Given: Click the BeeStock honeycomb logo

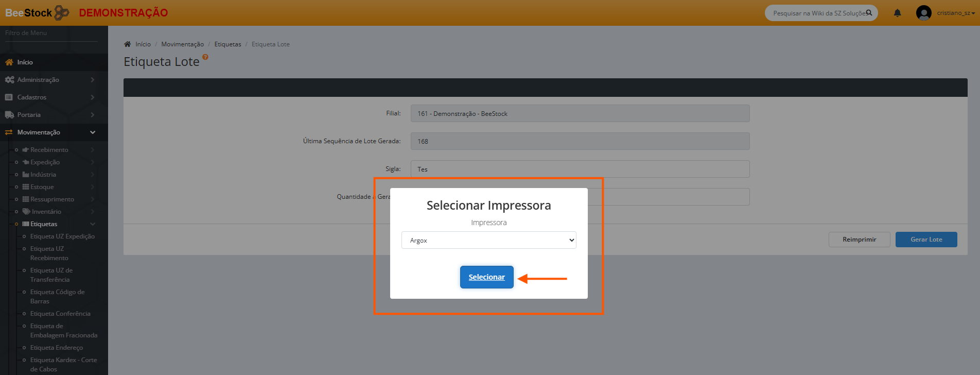Looking at the screenshot, I should (62, 13).
